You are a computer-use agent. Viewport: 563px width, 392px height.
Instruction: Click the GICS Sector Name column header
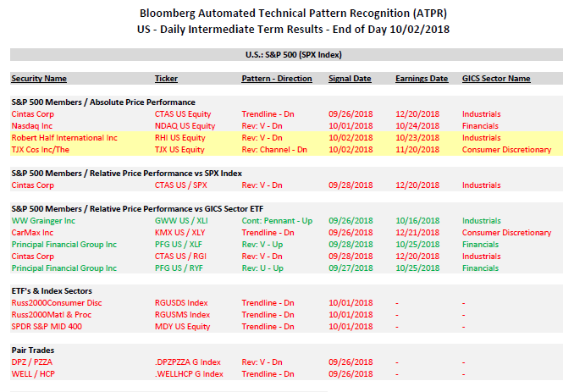click(496, 78)
